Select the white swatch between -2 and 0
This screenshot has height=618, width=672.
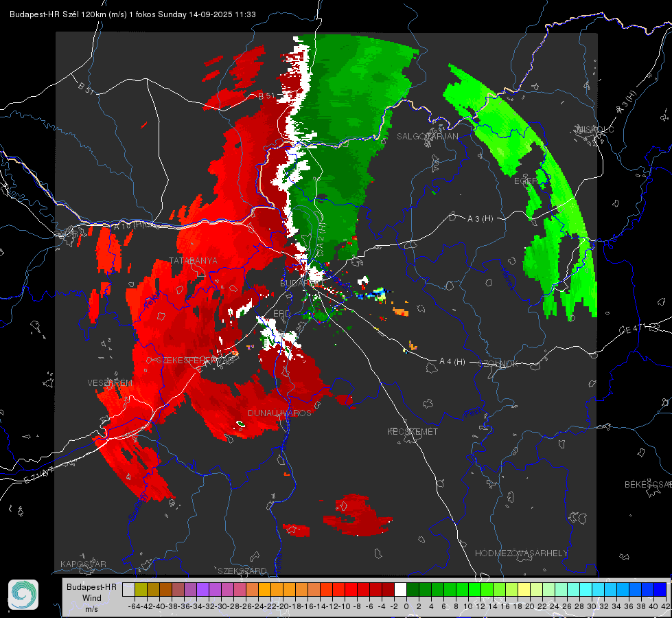[x=400, y=589]
